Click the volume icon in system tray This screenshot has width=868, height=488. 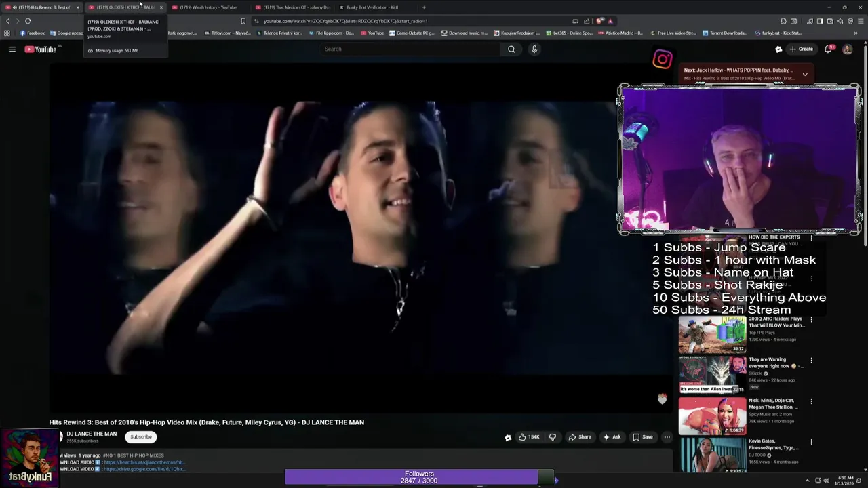tap(826, 481)
